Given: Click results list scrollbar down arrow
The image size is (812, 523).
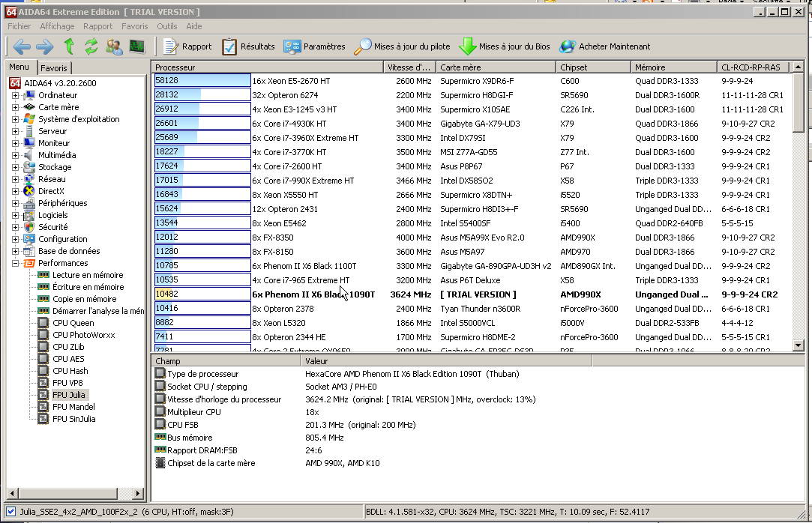Looking at the screenshot, I should click(x=798, y=345).
